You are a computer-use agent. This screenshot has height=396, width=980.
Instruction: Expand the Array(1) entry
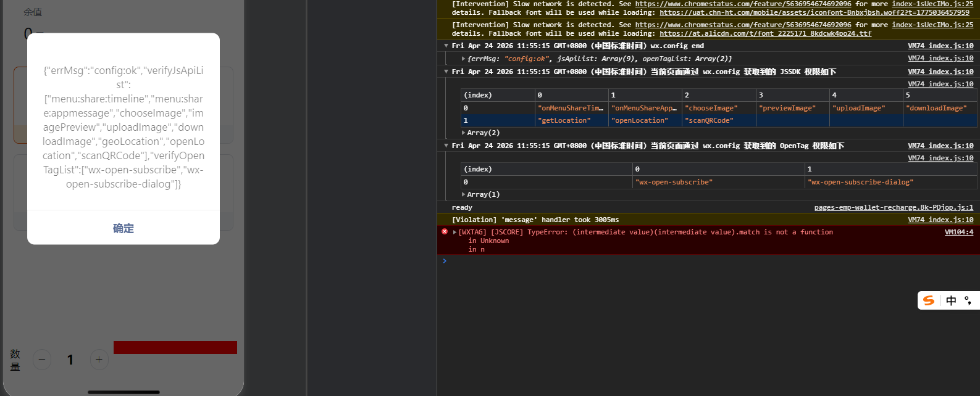(x=464, y=194)
